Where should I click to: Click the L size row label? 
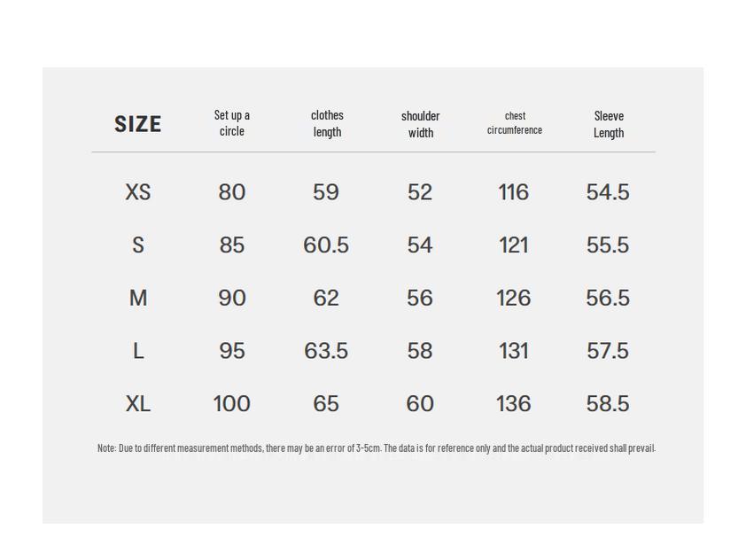(x=138, y=352)
